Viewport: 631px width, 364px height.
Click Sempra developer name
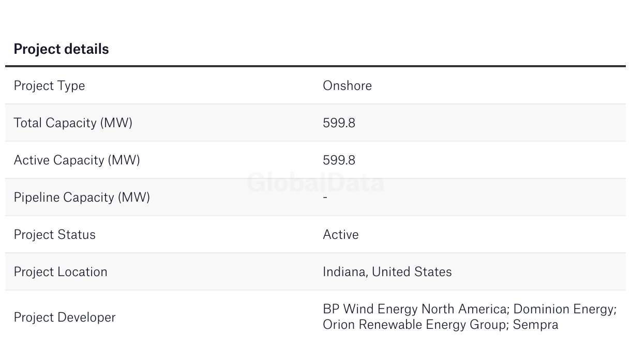(x=536, y=325)
